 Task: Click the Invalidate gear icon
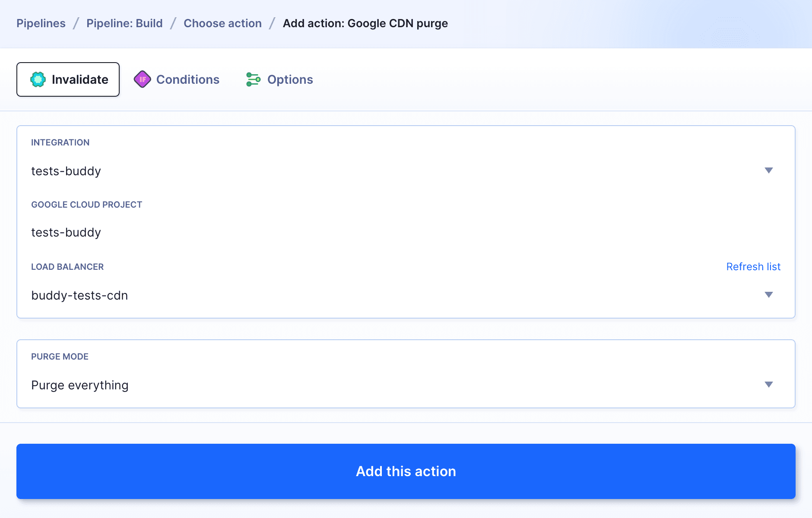tap(38, 79)
